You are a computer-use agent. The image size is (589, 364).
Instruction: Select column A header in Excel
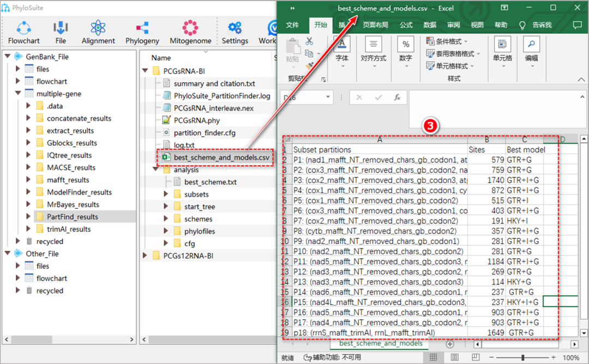[x=380, y=139]
